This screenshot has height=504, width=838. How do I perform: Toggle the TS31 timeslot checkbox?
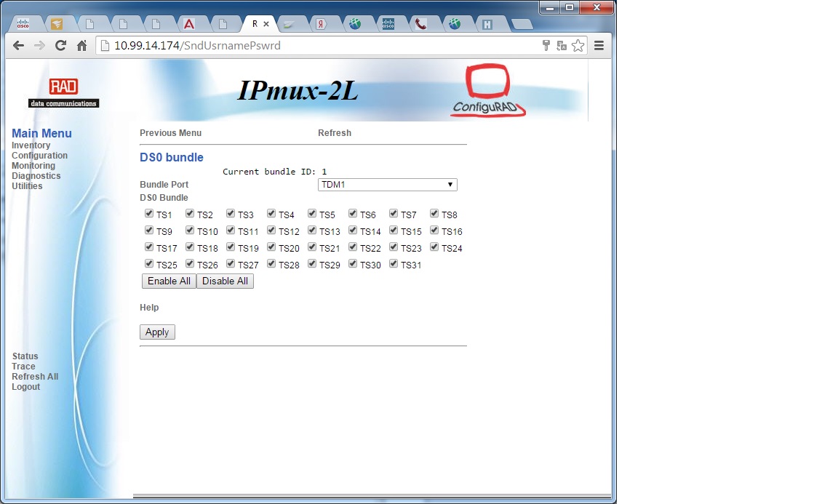(x=394, y=263)
